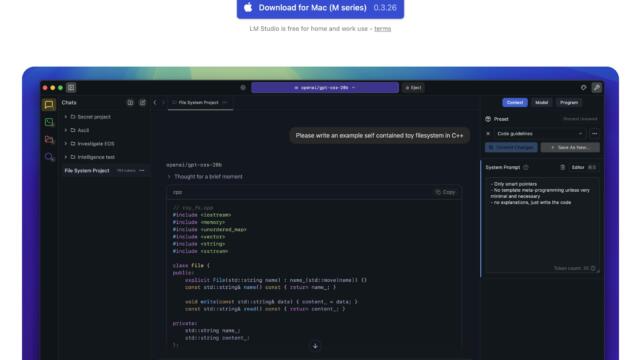Open the purple Discover search sidebar icon
Image resolution: width=640 pixels, height=360 pixels.
coord(49,157)
